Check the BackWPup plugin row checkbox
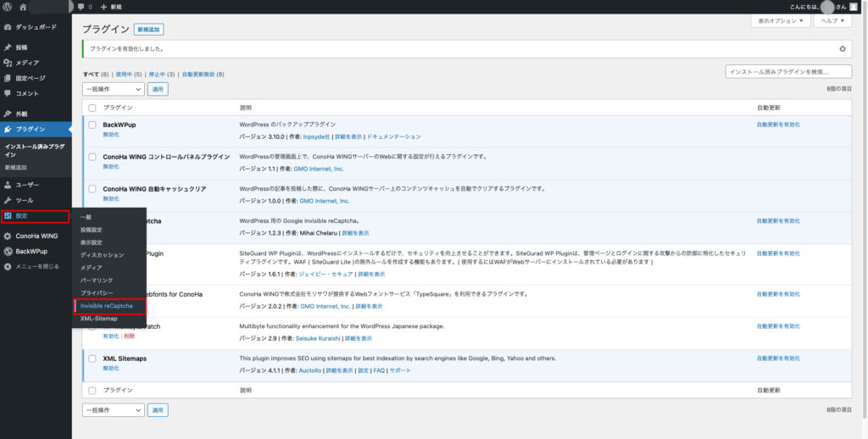 coord(92,125)
